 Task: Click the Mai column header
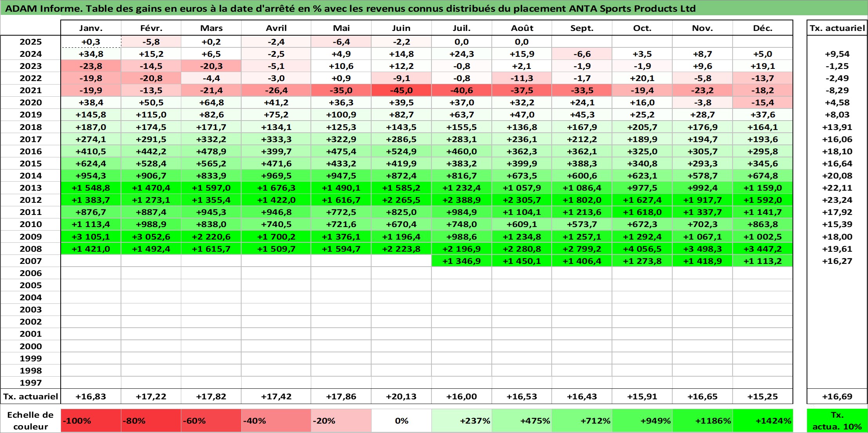click(x=341, y=28)
